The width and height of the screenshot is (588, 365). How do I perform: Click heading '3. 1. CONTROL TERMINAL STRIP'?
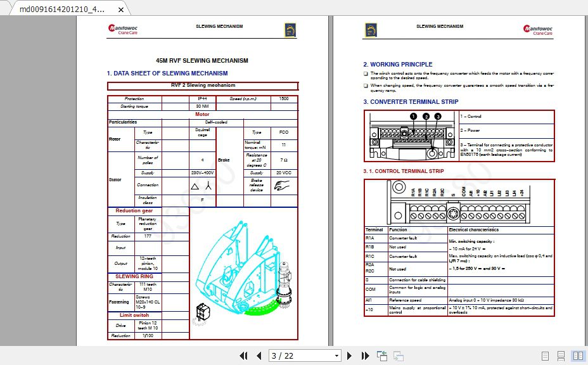(x=404, y=171)
